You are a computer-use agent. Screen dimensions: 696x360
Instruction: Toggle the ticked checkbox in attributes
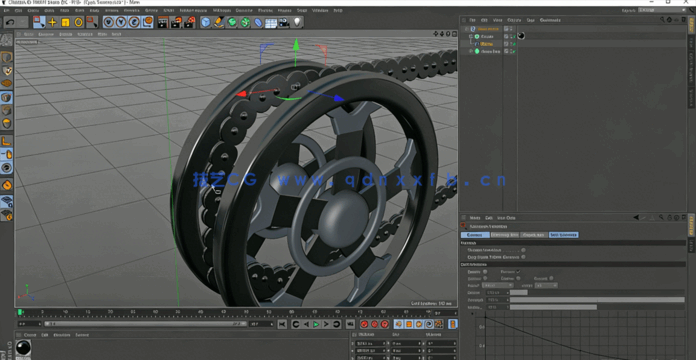pos(518,272)
